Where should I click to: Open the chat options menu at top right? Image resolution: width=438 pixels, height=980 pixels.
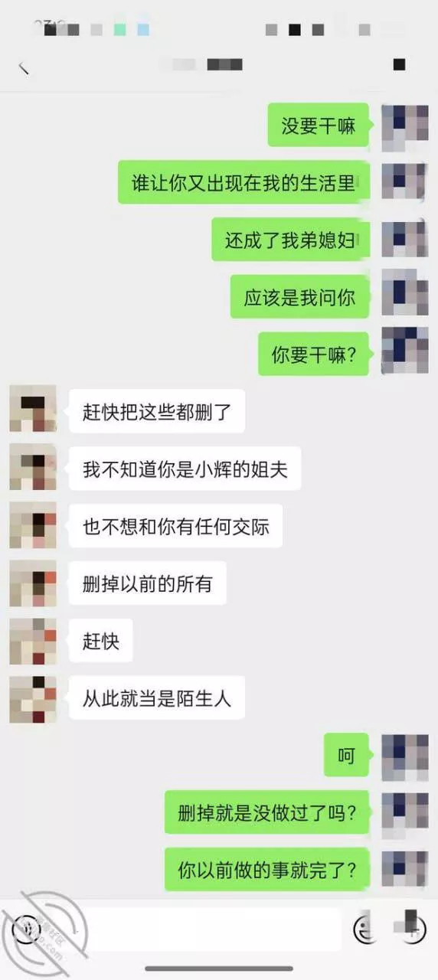(399, 65)
